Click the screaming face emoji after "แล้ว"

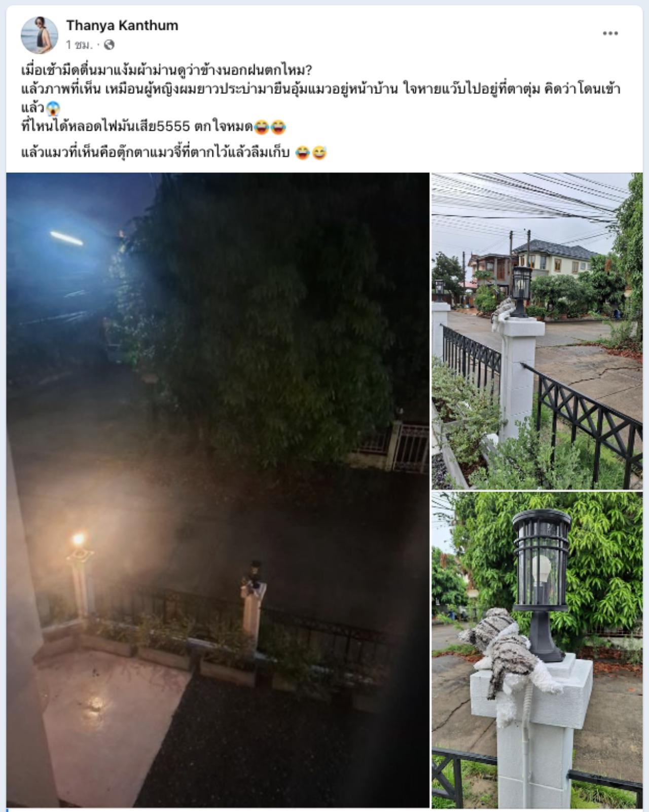tap(53, 108)
